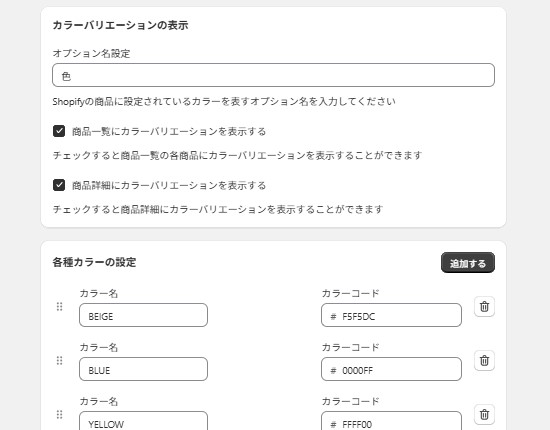Click the 商品詳細にカラーバリエーションを表示する label text
This screenshot has height=430, width=550.
click(169, 185)
